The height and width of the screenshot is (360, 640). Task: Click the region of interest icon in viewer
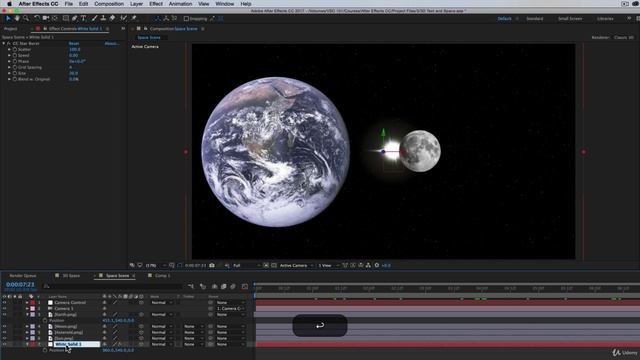[x=266, y=265]
